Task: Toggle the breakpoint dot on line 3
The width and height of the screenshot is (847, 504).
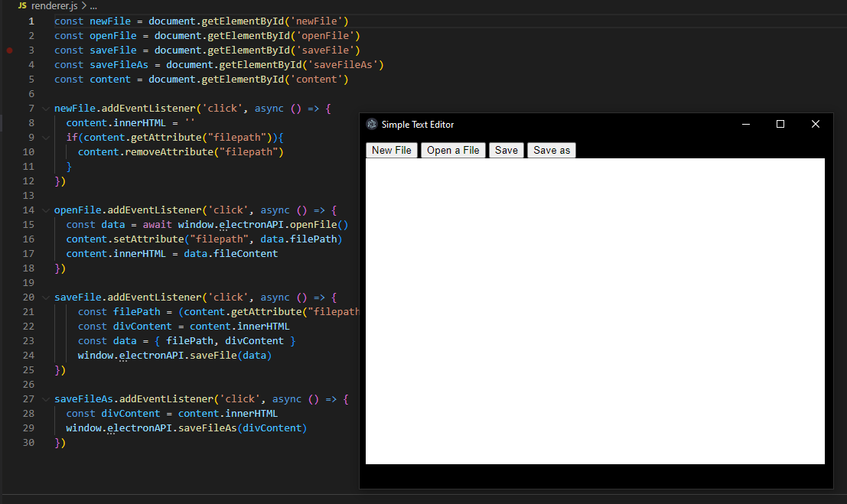Action: (10, 50)
